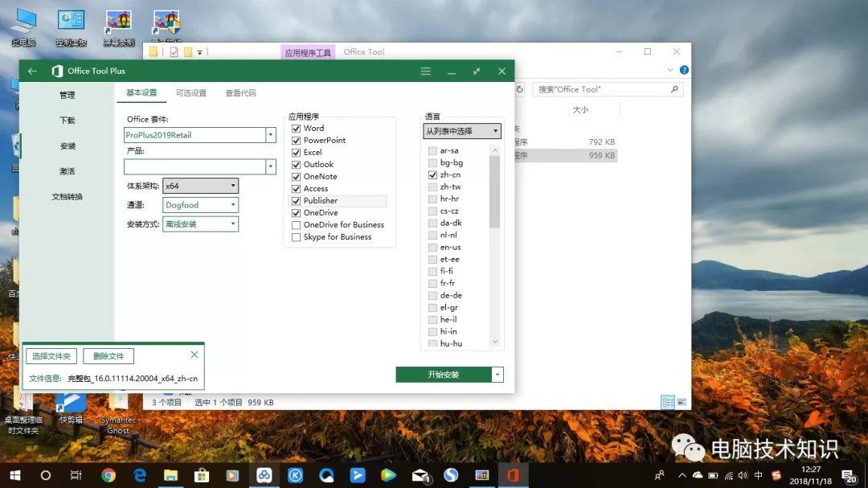Image resolution: width=868 pixels, height=488 pixels.
Task: Show hidden system tray icons
Action: (x=682, y=475)
